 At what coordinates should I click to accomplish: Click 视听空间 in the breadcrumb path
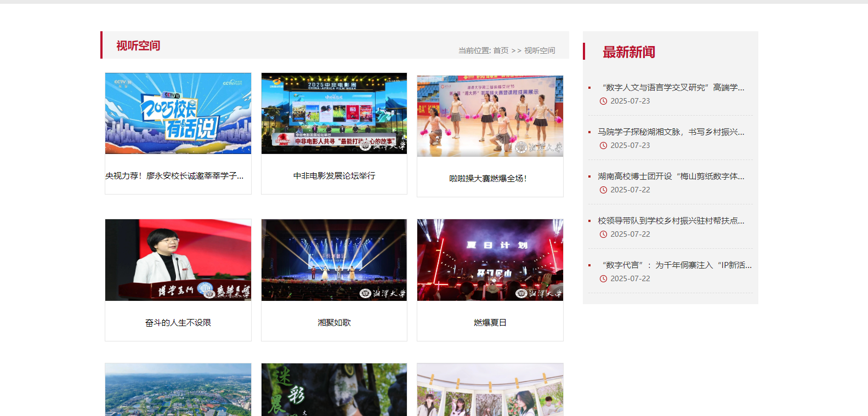coord(540,50)
